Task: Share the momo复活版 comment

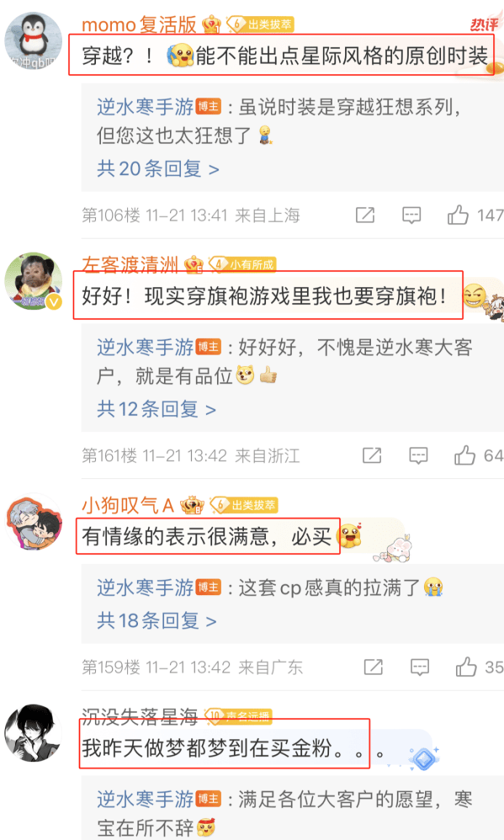Action: tap(365, 215)
